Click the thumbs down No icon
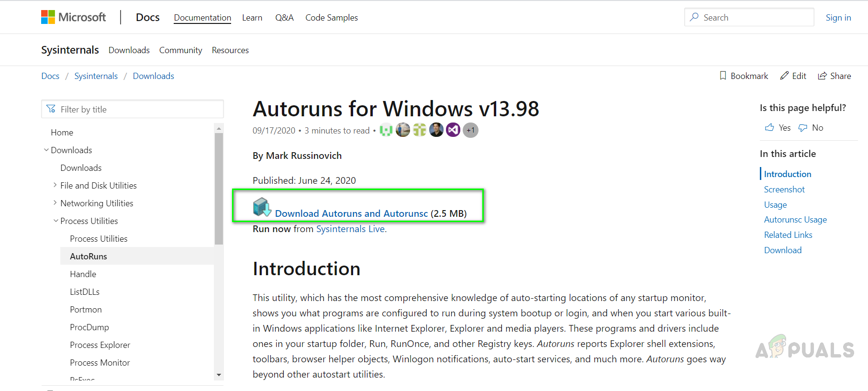Image resolution: width=868 pixels, height=391 pixels. 803,127
